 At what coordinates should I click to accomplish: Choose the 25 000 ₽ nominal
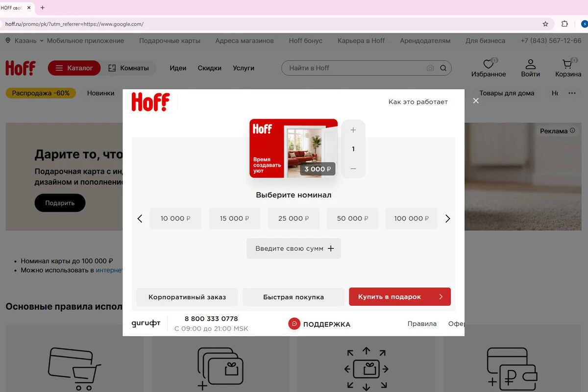294,219
